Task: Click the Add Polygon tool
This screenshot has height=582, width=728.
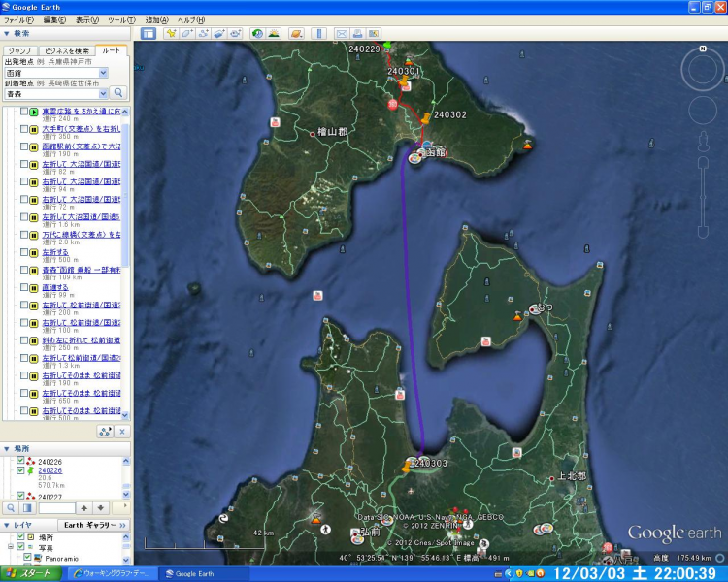Action: pos(186,33)
